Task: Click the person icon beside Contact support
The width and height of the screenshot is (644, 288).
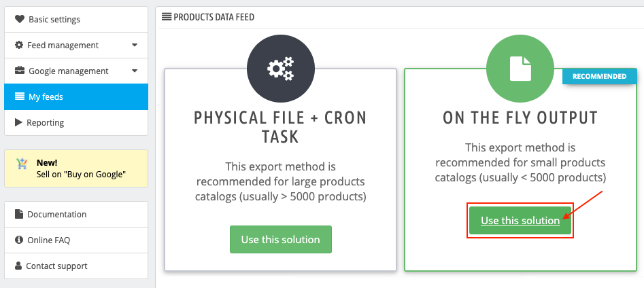Action: point(18,266)
